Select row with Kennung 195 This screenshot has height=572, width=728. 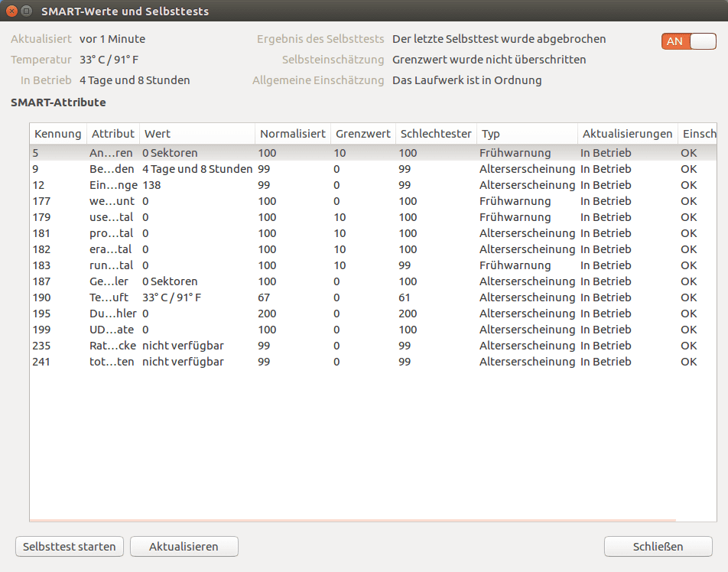point(373,314)
